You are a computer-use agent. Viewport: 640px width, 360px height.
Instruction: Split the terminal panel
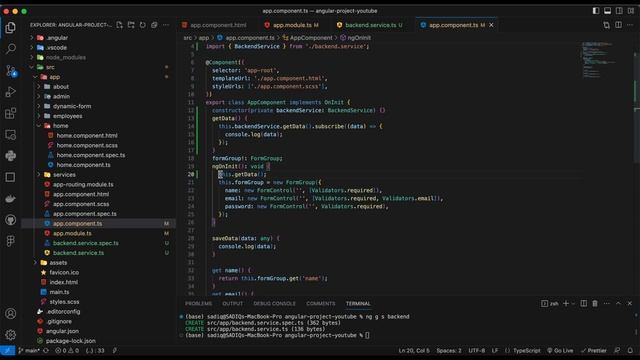pos(584,303)
